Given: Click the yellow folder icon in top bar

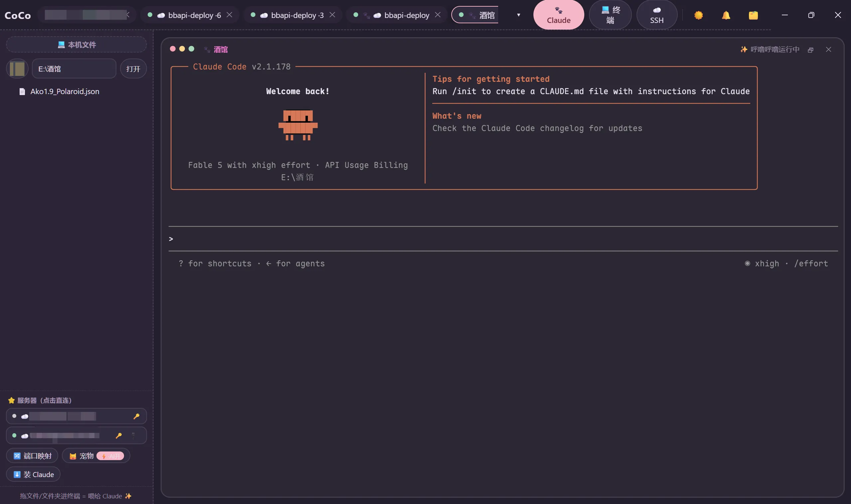Looking at the screenshot, I should (753, 15).
